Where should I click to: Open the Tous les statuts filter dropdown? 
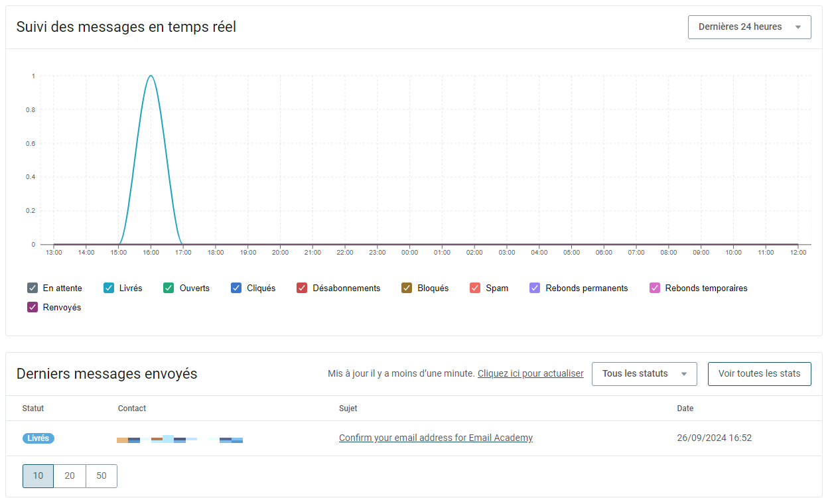coord(644,373)
